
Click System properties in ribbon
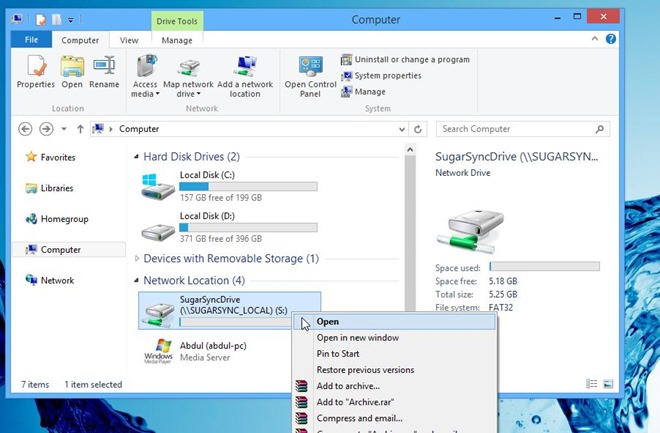click(386, 75)
